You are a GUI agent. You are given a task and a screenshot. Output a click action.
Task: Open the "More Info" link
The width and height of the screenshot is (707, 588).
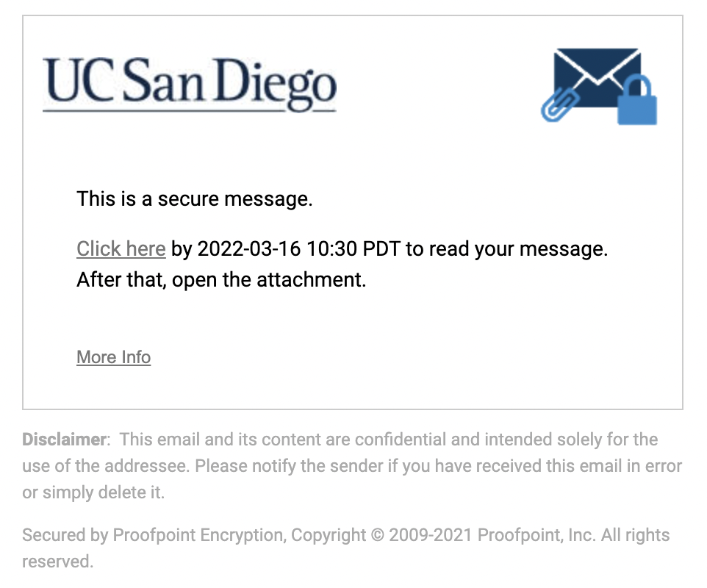(x=113, y=357)
